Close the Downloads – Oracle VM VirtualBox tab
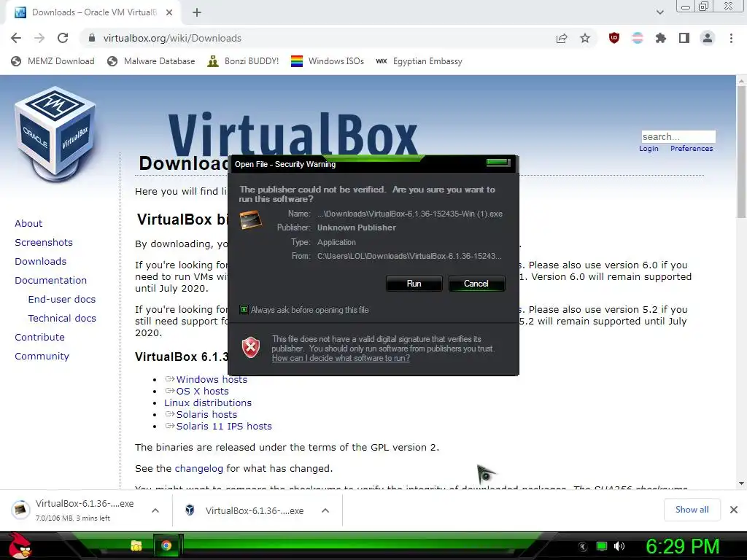This screenshot has width=747, height=560. 169,13
